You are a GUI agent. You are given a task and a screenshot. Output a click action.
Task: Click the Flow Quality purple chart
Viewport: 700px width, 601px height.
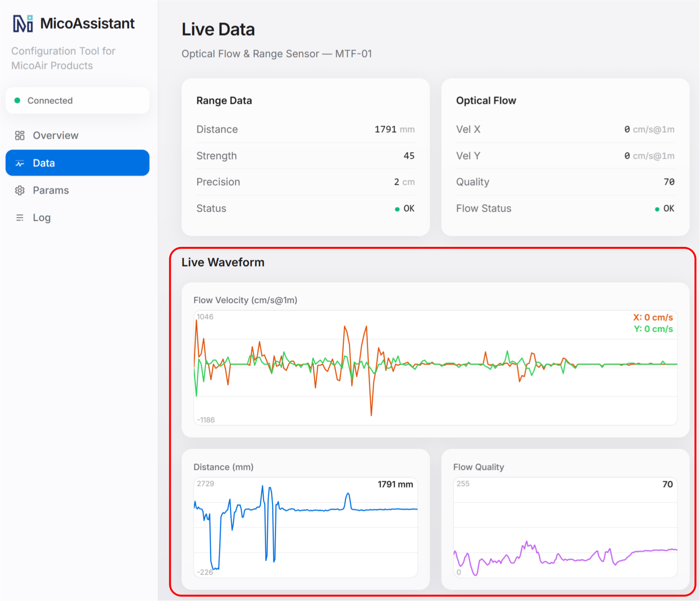coord(565,527)
